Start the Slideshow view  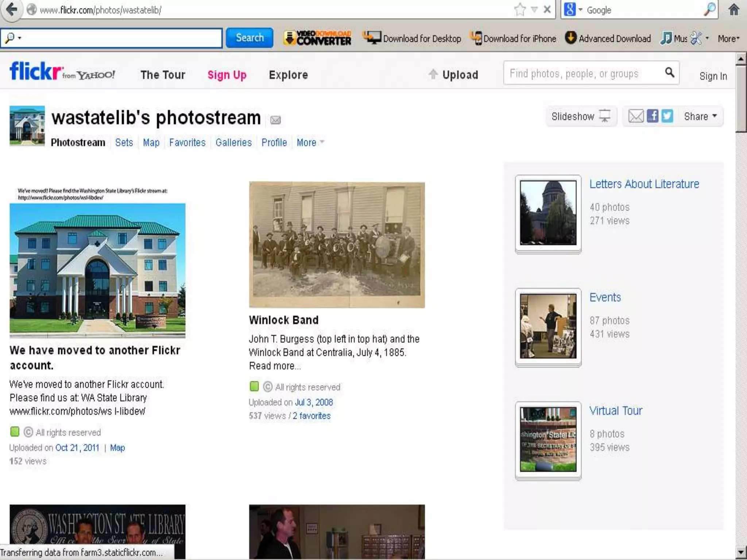click(x=581, y=116)
